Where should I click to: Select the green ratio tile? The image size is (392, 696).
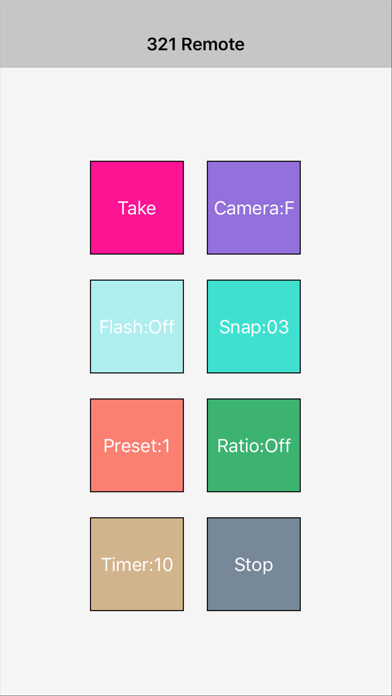pos(253,445)
